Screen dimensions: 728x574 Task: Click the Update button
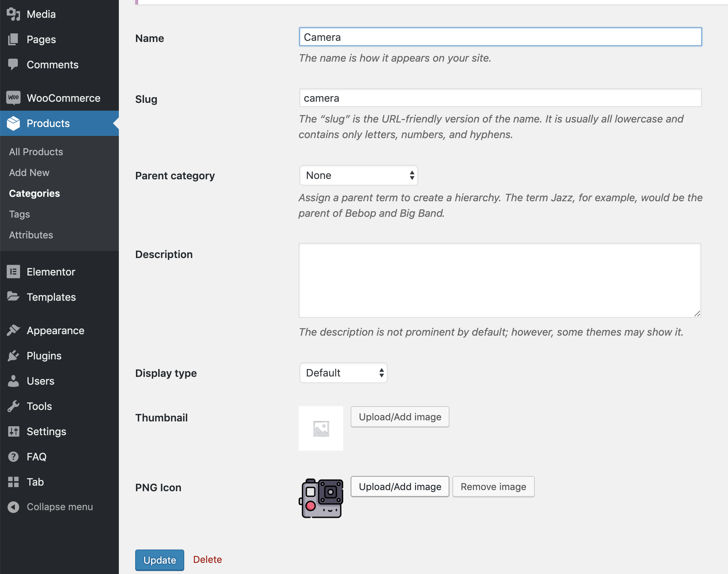(x=159, y=560)
